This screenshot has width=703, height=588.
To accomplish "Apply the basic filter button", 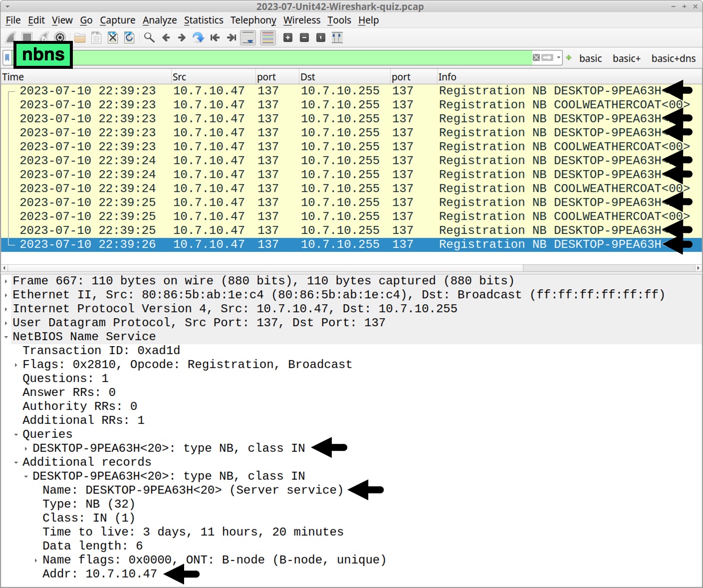I will pos(590,58).
